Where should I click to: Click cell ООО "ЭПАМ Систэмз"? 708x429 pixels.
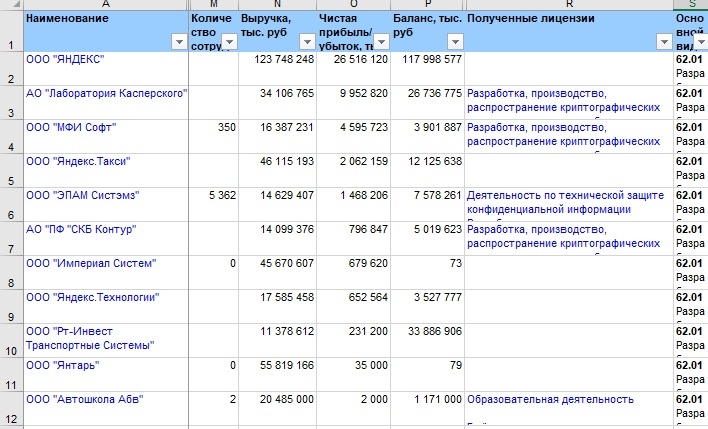[106, 205]
